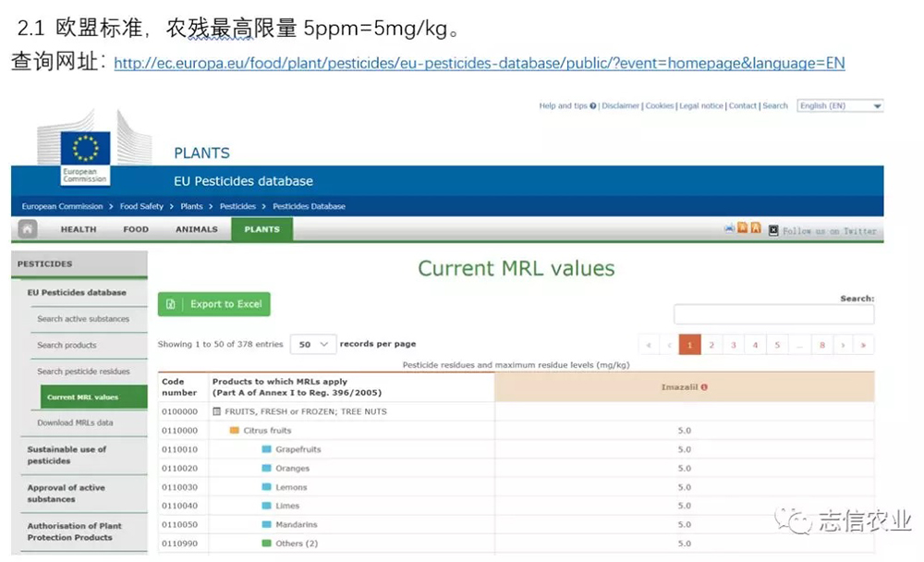This screenshot has width=924, height=562.
Task: Click the Export to Excel button
Action: coord(214,304)
